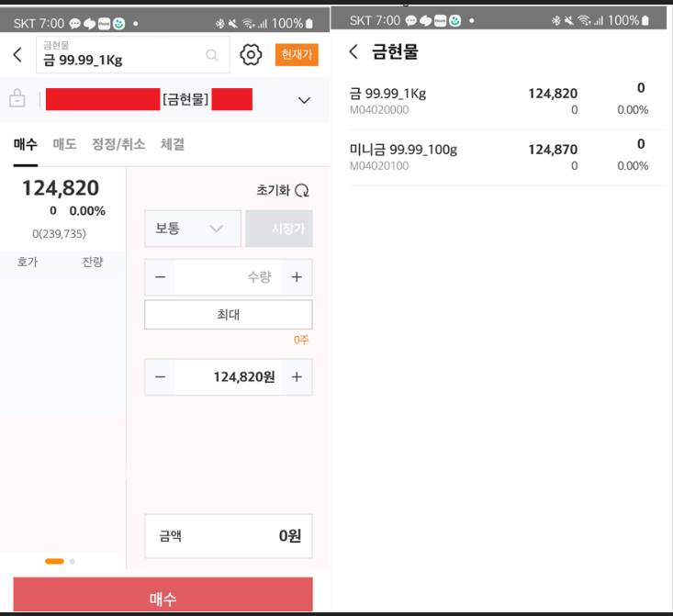Tap the 124,820원 price field
The image size is (673, 616).
pos(229,377)
